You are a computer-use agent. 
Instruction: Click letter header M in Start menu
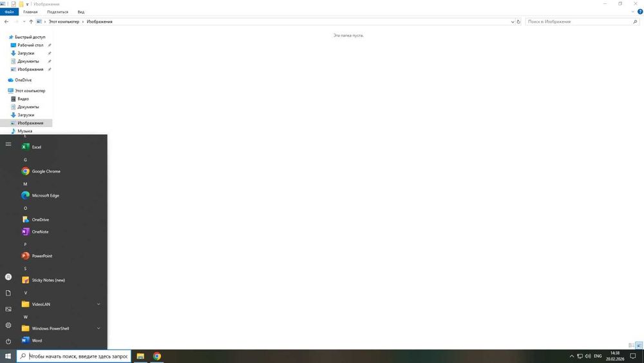pos(25,184)
